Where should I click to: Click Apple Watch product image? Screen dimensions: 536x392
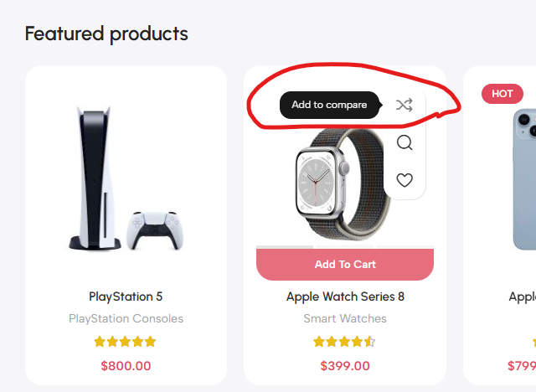pyautogui.click(x=342, y=184)
